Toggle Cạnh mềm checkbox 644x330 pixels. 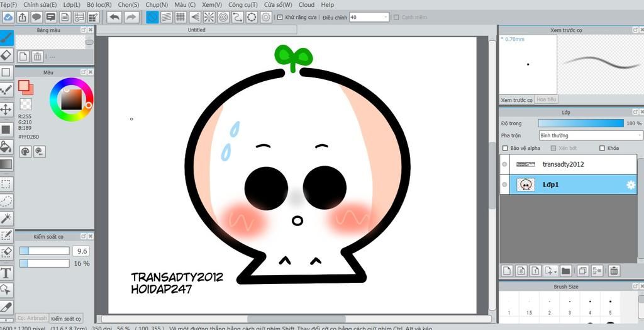[396, 17]
